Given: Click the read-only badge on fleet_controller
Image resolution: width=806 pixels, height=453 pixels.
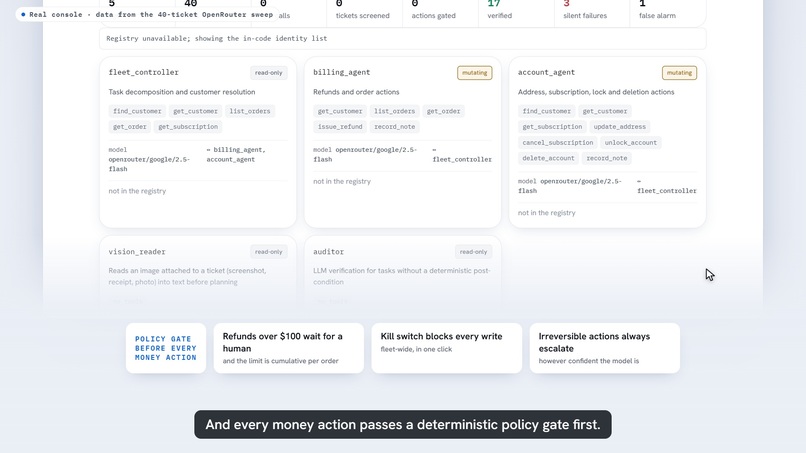Looking at the screenshot, I should (268, 73).
